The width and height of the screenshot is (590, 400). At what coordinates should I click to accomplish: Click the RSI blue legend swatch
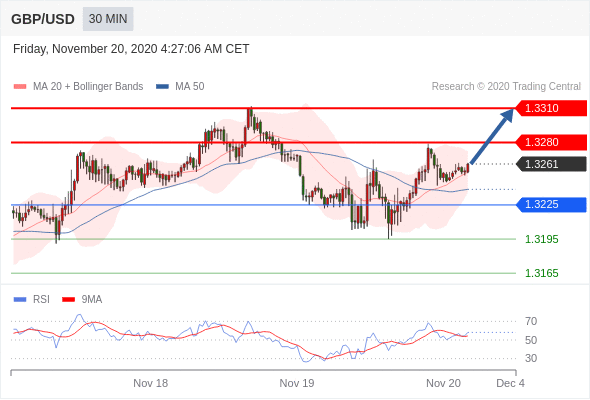point(20,300)
